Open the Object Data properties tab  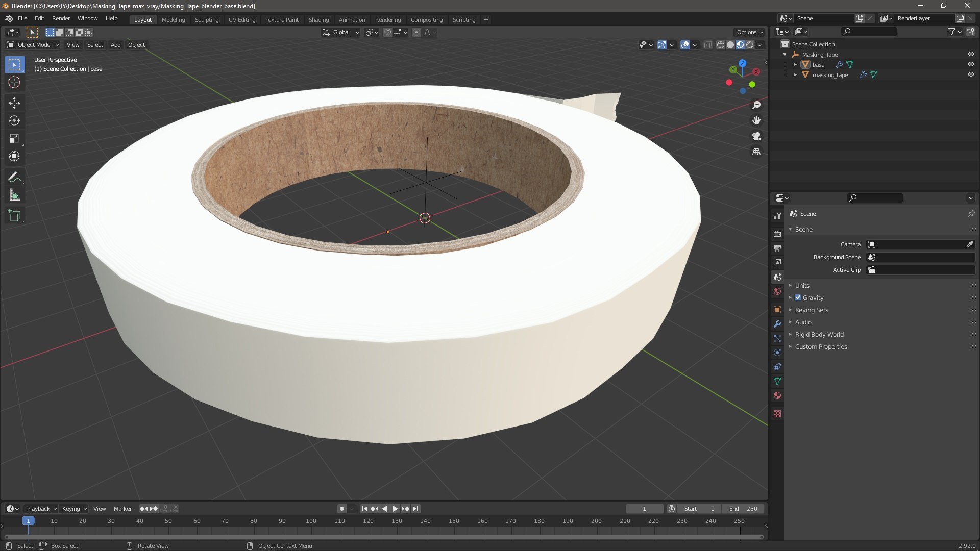777,381
